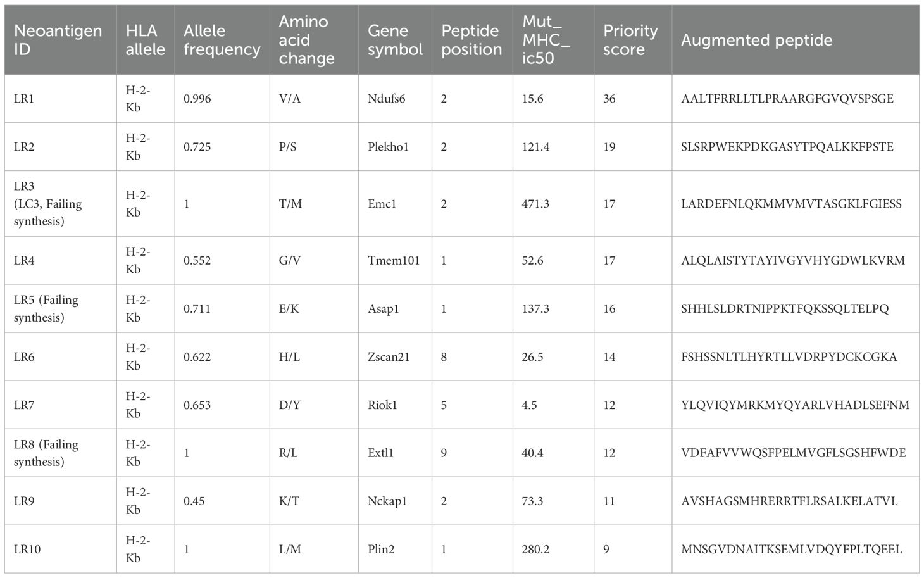Select the LR1 neoantigen ID cell
This screenshot has height=578, width=924.
click(x=24, y=99)
